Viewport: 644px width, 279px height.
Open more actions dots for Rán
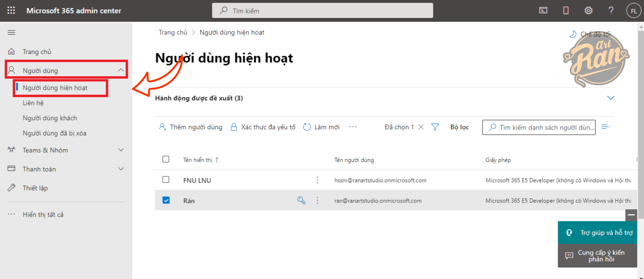(x=317, y=200)
